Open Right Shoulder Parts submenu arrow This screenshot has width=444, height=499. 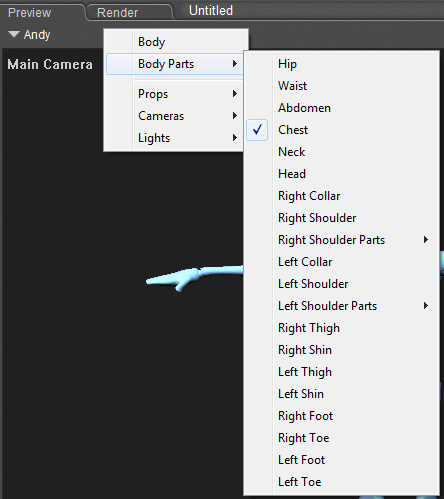426,240
